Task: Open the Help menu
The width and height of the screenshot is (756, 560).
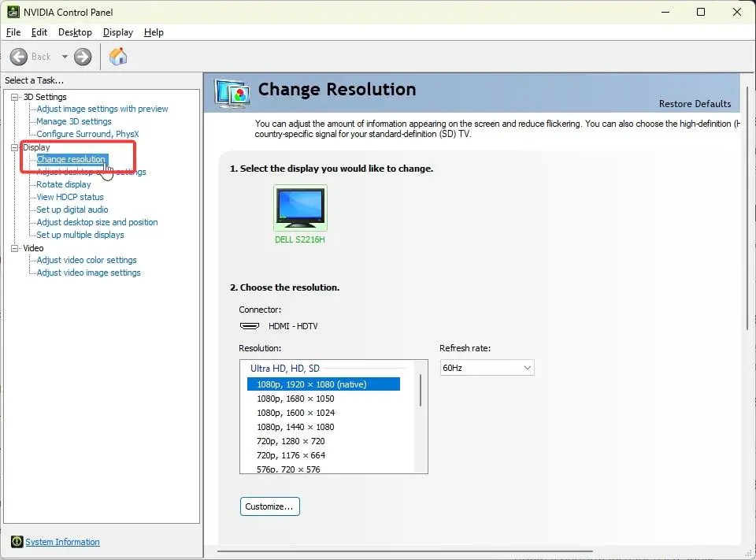Action: click(154, 32)
